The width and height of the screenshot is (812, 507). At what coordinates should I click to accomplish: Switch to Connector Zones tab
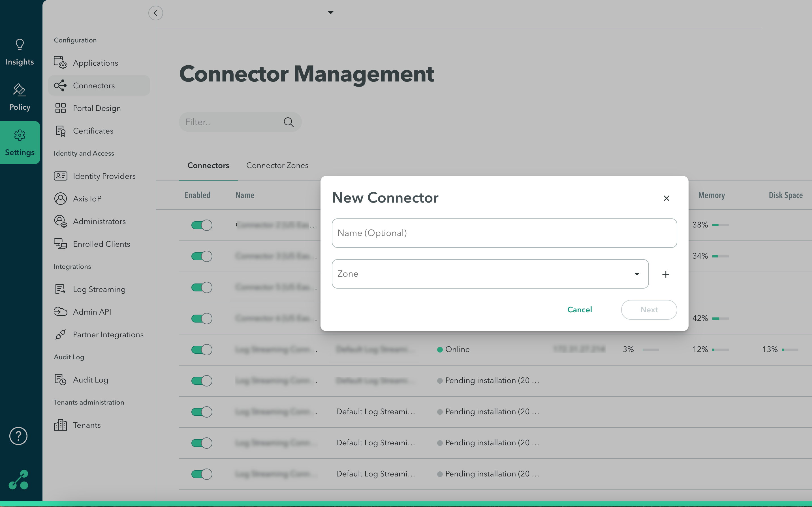click(277, 165)
